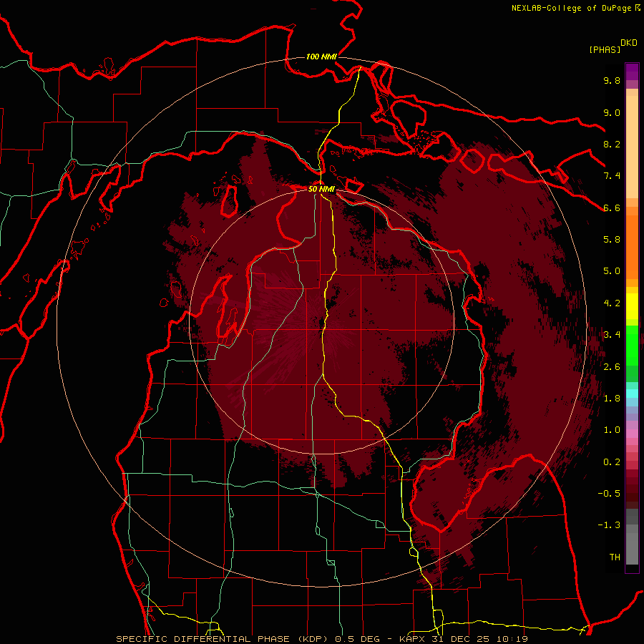Click the 8.2 legend value
Image resolution: width=644 pixels, height=644 pixels.
pos(612,144)
